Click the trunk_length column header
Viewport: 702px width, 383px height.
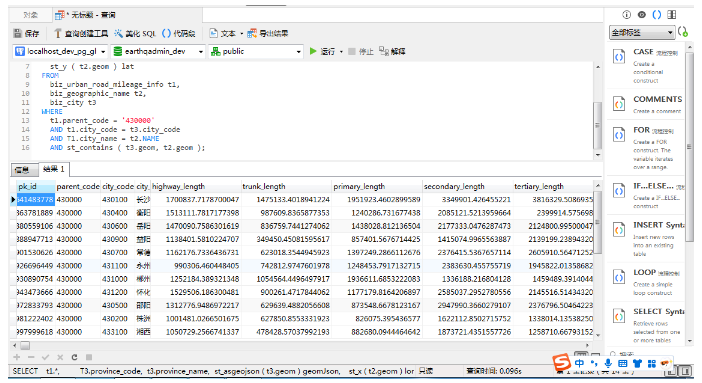pyautogui.click(x=287, y=186)
